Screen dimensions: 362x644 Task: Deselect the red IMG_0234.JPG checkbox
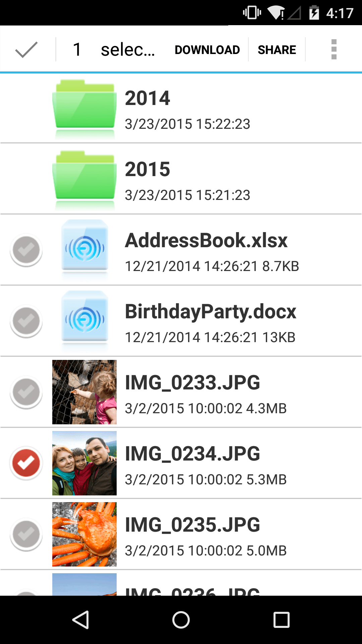coord(26,463)
